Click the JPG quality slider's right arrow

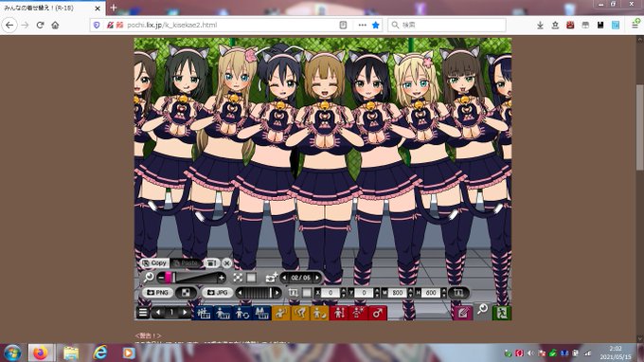(x=277, y=293)
